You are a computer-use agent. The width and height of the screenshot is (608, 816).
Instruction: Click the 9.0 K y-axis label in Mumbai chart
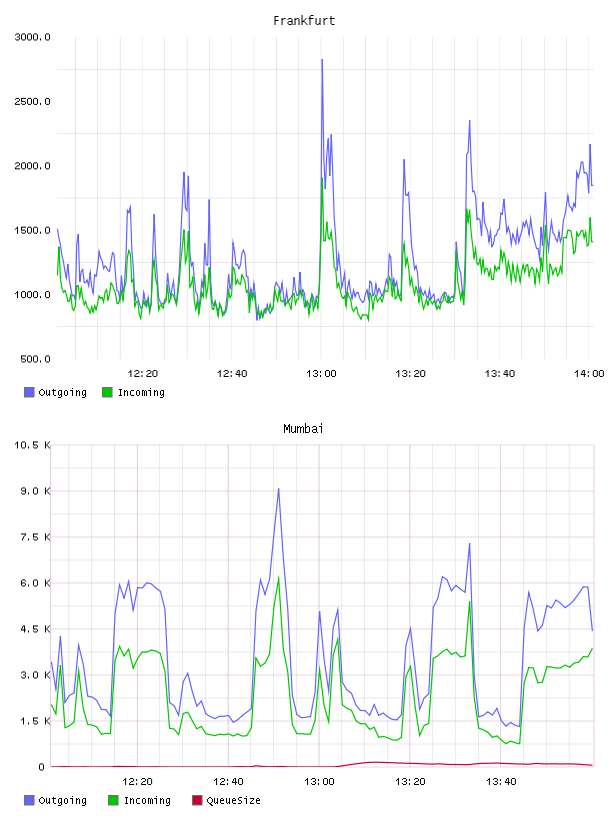[35, 491]
